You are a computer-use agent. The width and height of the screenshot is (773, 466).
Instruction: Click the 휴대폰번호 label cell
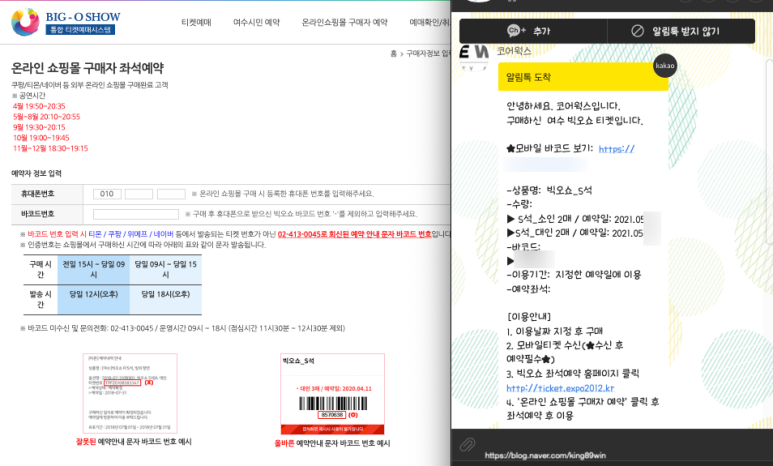tap(47, 194)
